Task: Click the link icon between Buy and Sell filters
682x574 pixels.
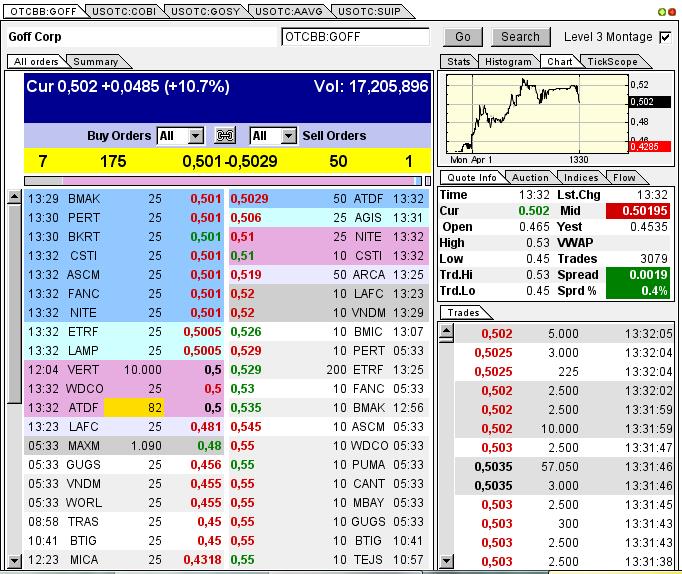Action: [225, 136]
